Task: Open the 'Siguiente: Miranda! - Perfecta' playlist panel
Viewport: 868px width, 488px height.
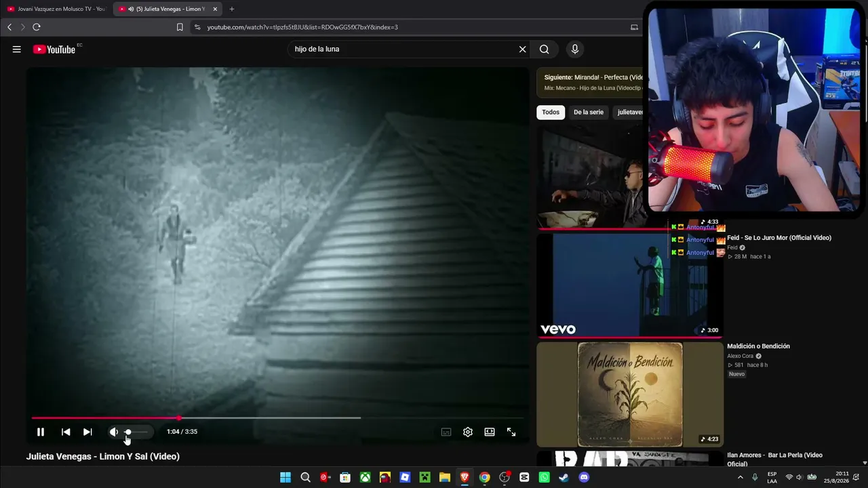Action: (590, 83)
